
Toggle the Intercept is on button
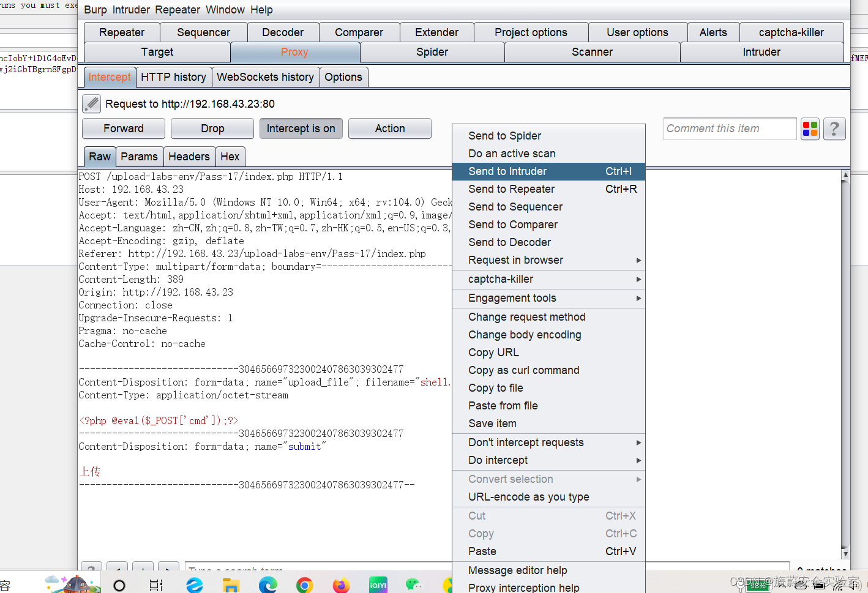tap(301, 129)
